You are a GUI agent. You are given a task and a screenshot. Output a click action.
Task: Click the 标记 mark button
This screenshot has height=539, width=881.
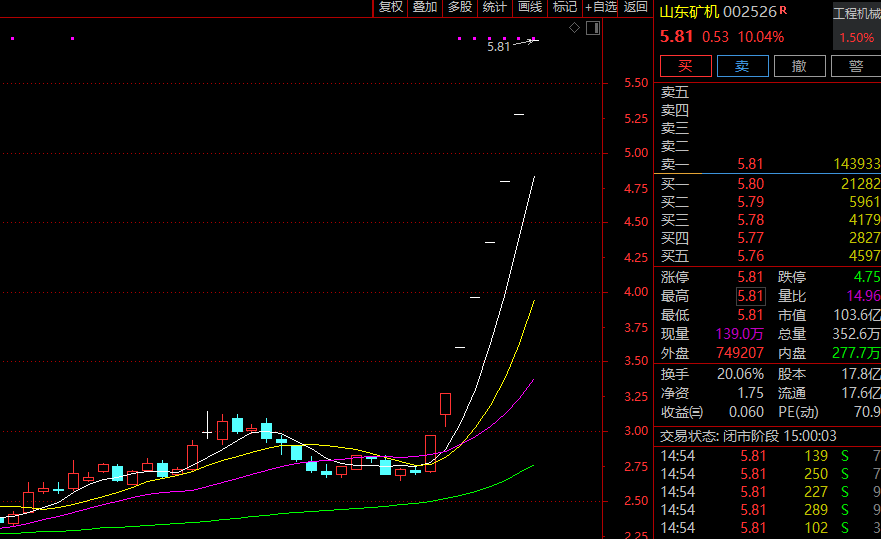(x=565, y=7)
